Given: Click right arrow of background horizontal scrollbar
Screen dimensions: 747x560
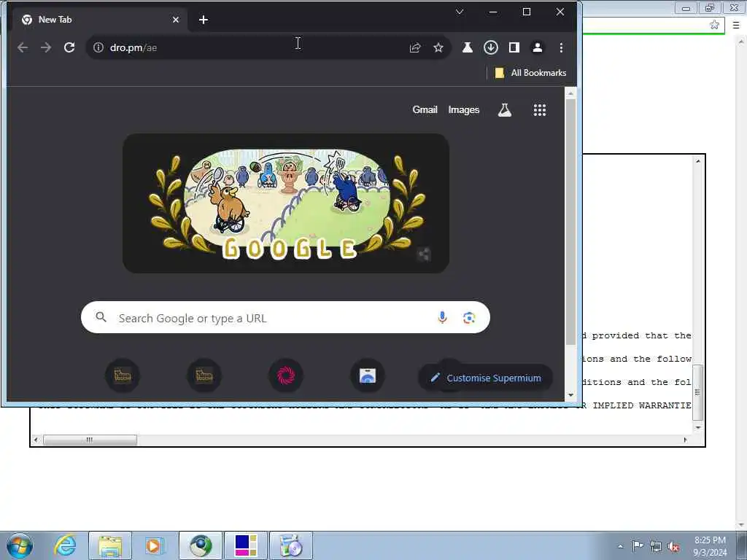Looking at the screenshot, I should pos(686,440).
